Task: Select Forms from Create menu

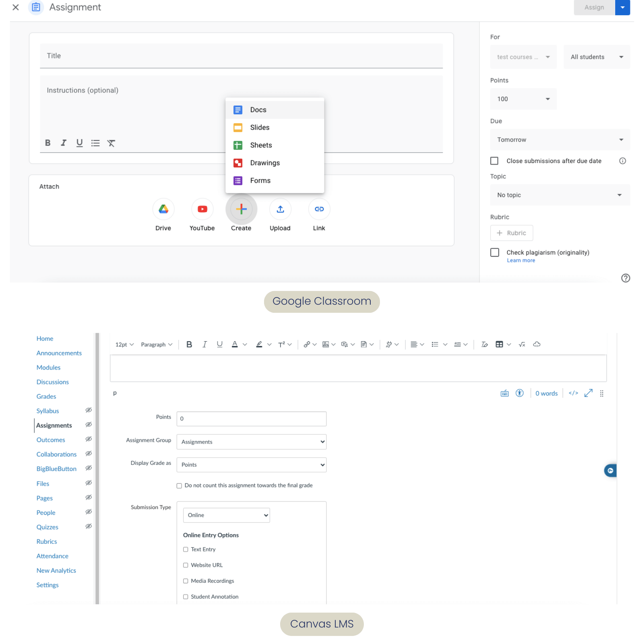Action: click(x=275, y=181)
